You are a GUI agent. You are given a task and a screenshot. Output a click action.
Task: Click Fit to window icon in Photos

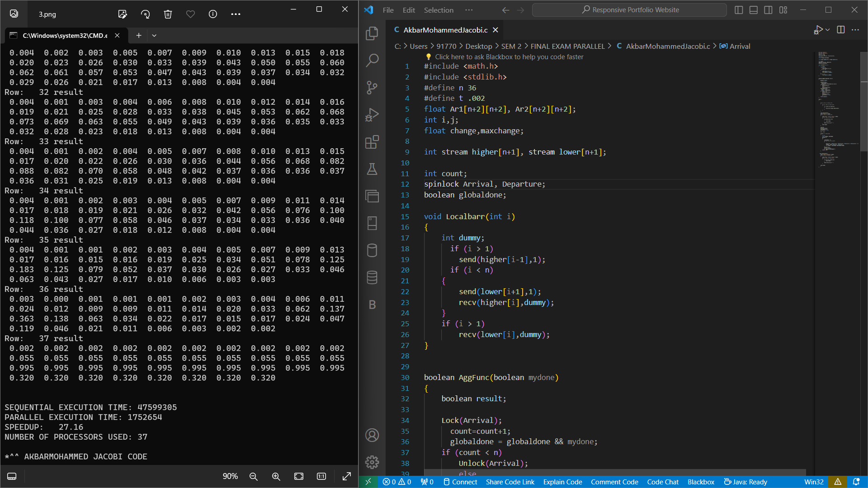click(299, 476)
